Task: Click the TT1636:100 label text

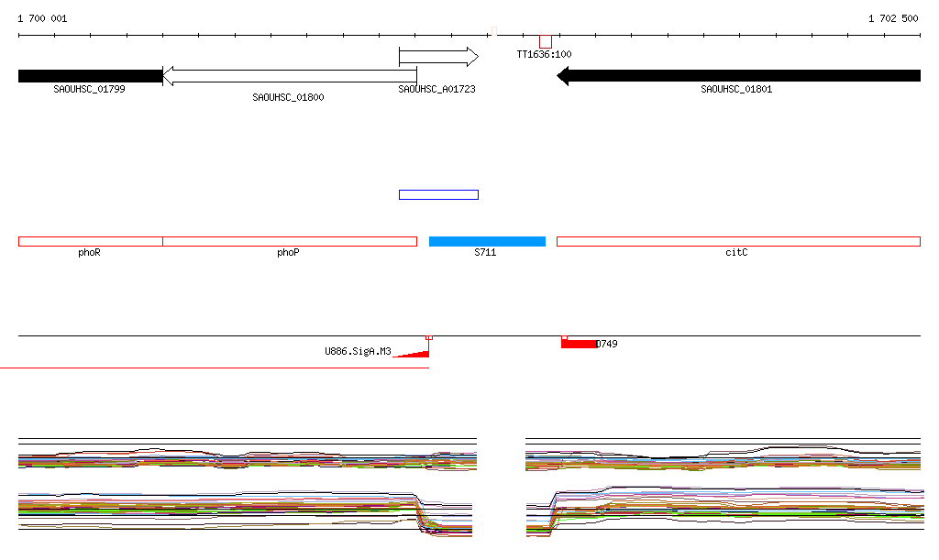Action: click(544, 54)
